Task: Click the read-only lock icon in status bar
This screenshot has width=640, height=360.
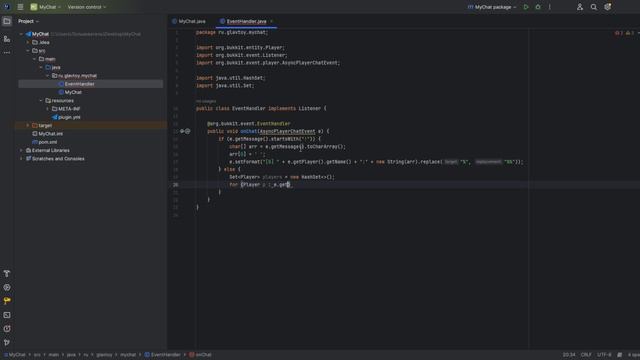Action: coord(619,355)
